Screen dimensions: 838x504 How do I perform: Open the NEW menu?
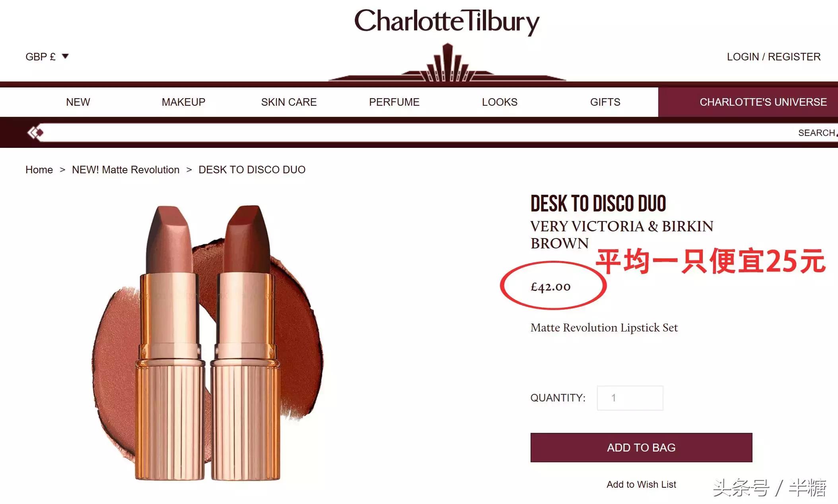tap(78, 102)
